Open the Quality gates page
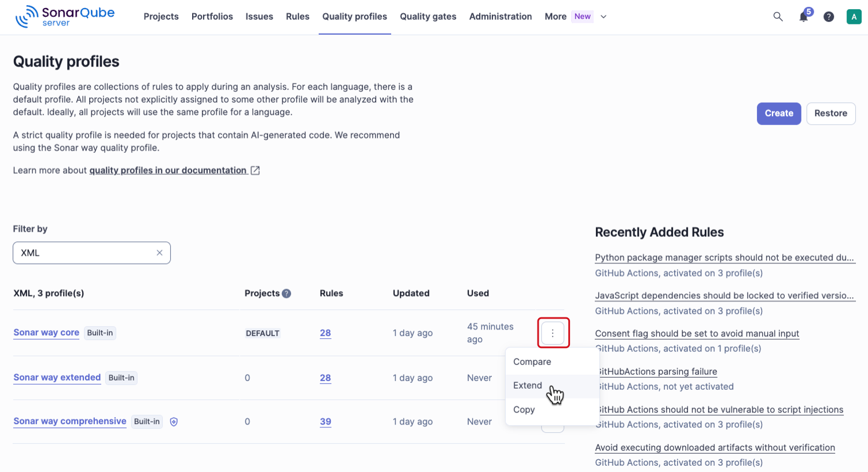The width and height of the screenshot is (868, 472). click(x=428, y=17)
